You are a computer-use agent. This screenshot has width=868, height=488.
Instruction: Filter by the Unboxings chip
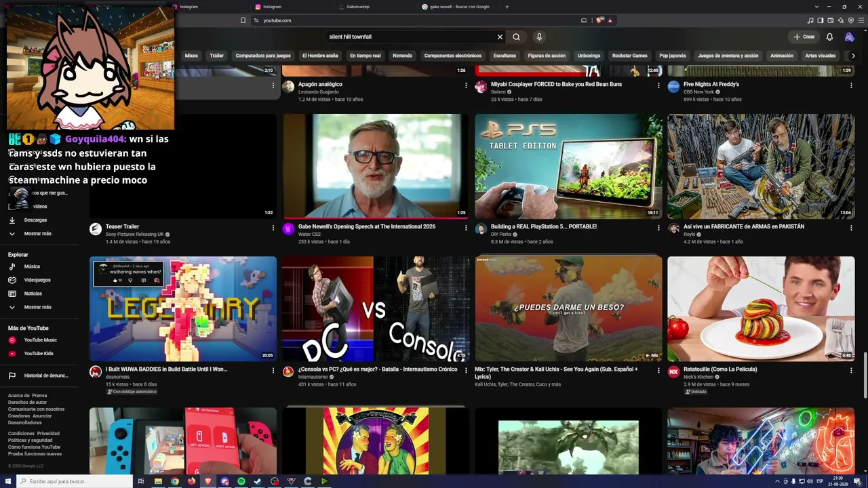coord(589,56)
